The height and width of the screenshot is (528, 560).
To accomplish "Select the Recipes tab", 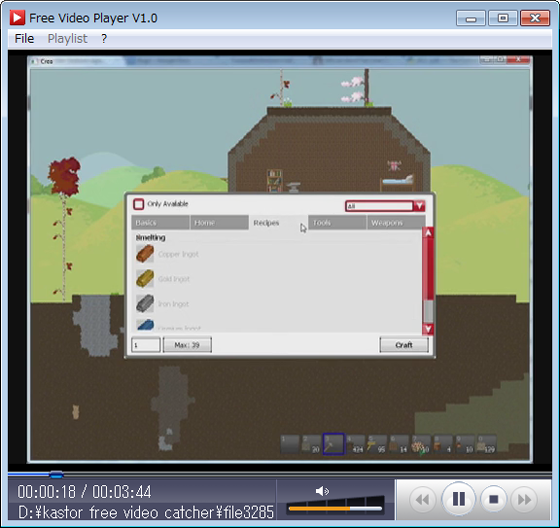I will click(x=278, y=223).
